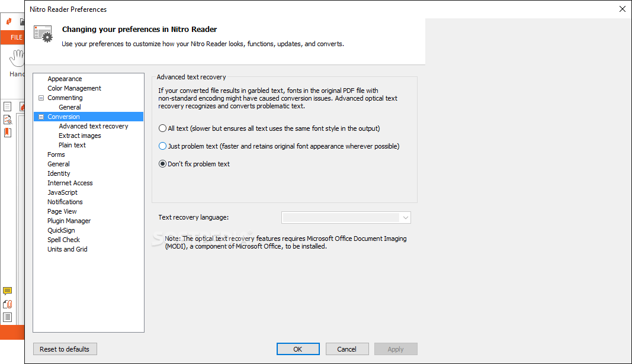Select QuickSign category
The image size is (632, 364).
[x=61, y=230]
